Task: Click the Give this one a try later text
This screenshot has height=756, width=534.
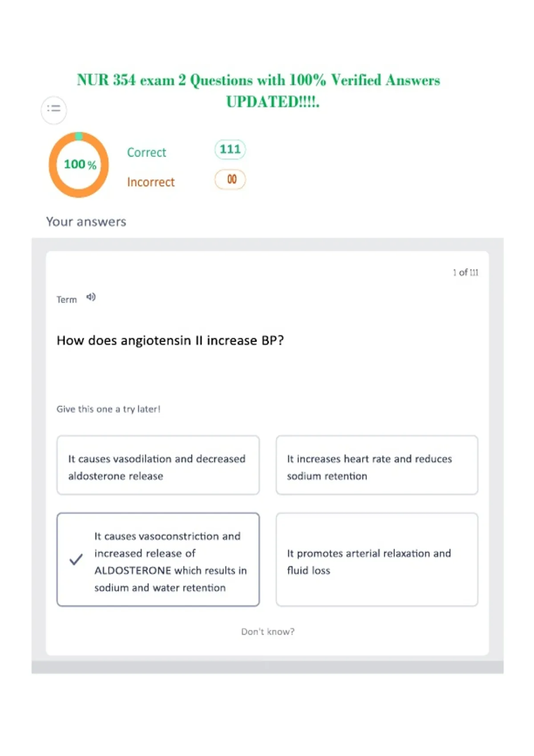Action: (108, 409)
